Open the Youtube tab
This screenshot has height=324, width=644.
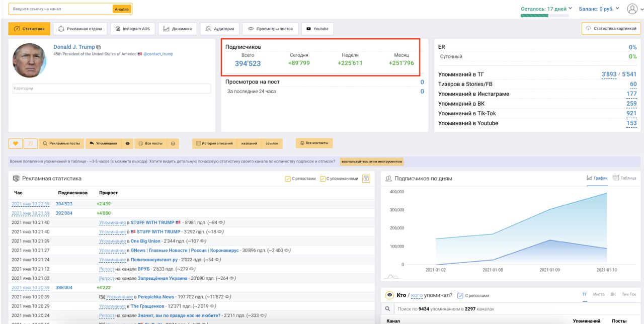(317, 29)
